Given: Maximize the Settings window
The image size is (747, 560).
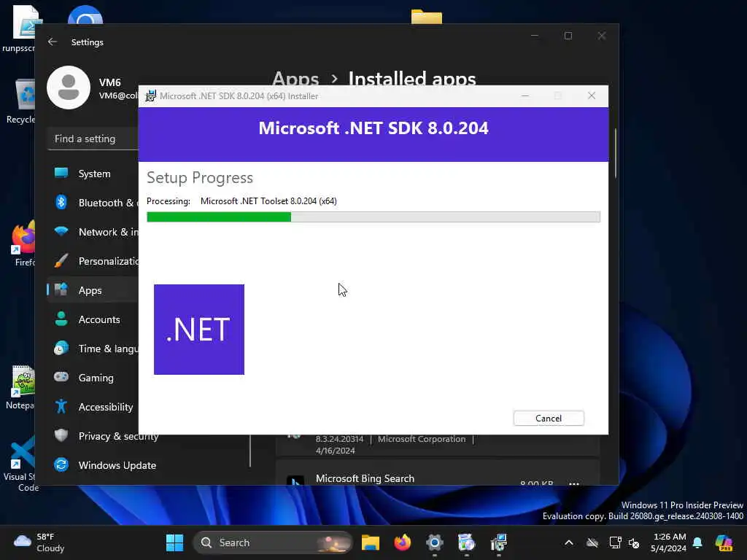Looking at the screenshot, I should [568, 36].
